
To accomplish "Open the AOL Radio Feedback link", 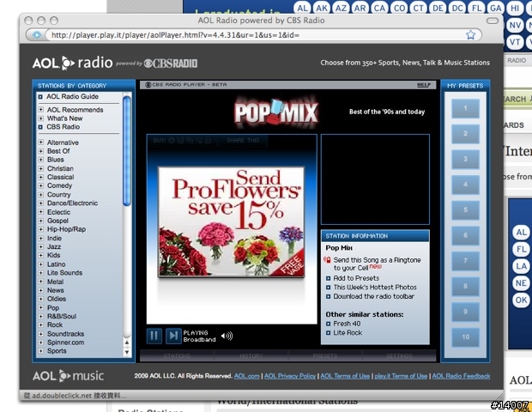I will 461,376.
